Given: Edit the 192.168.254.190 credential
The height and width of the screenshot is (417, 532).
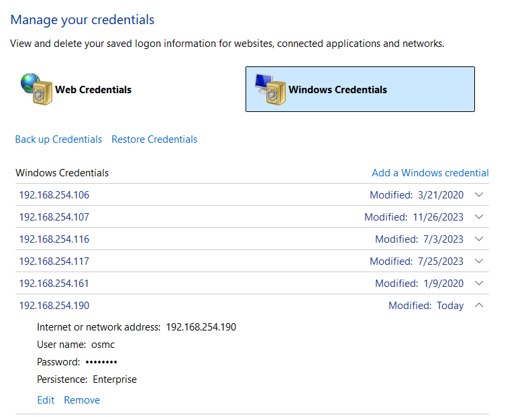Looking at the screenshot, I should [46, 400].
